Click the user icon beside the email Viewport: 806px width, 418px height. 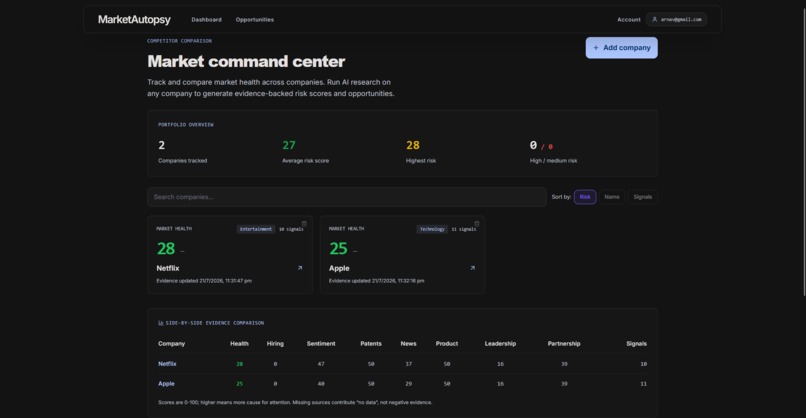tap(654, 20)
